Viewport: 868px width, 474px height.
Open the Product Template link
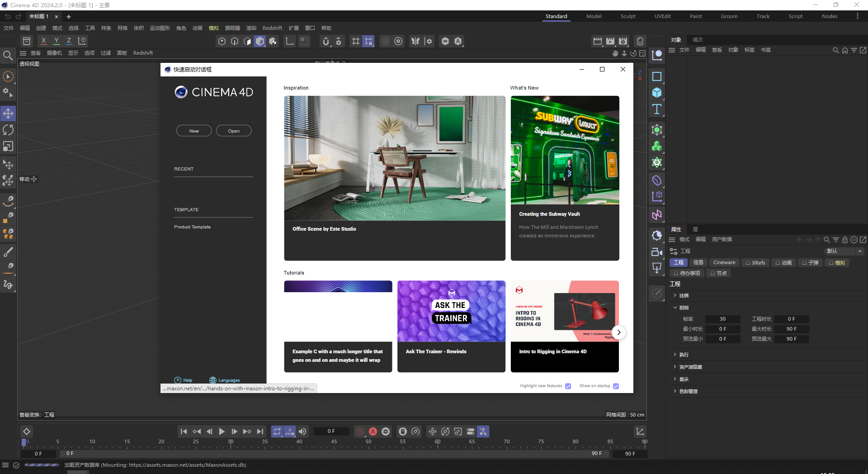pyautogui.click(x=192, y=227)
